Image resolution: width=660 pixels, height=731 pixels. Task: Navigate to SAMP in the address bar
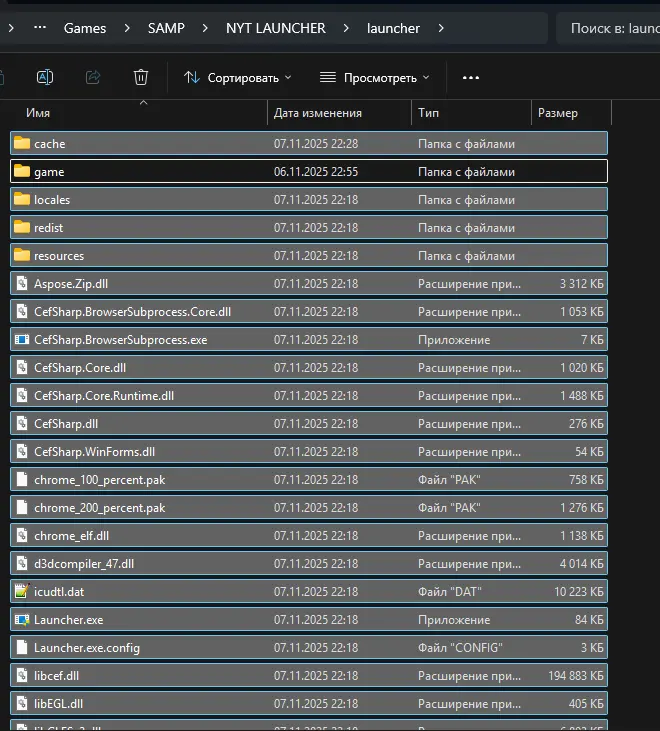pyautogui.click(x=166, y=29)
